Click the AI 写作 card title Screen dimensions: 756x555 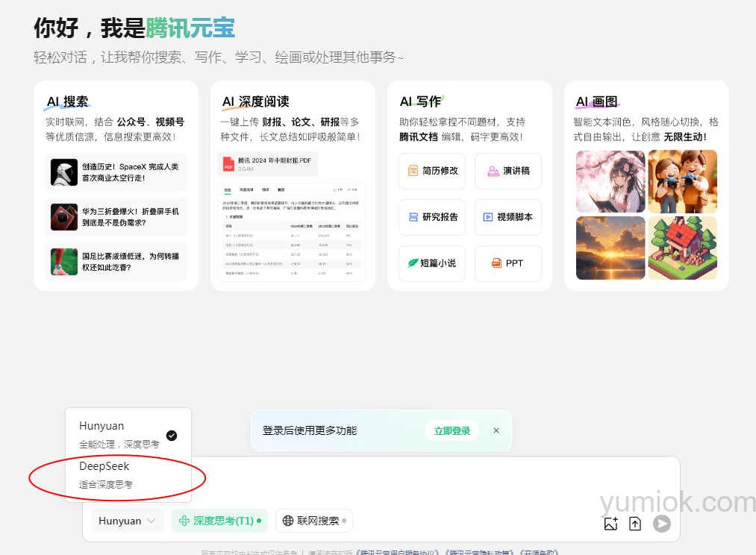pos(420,101)
